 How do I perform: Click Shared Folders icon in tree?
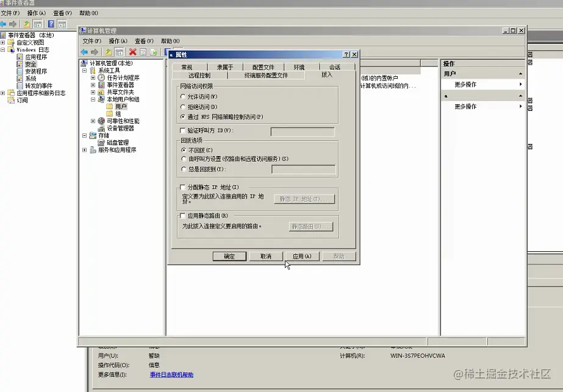(x=101, y=92)
